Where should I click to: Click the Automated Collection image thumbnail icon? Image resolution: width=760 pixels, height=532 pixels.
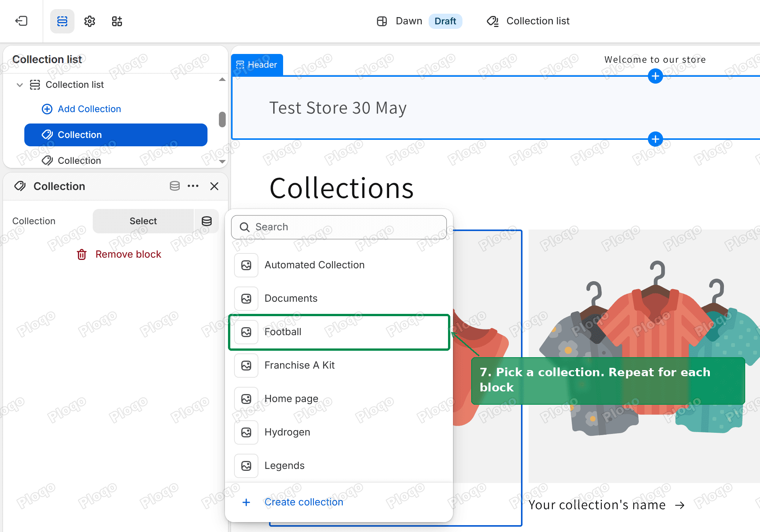tap(246, 265)
